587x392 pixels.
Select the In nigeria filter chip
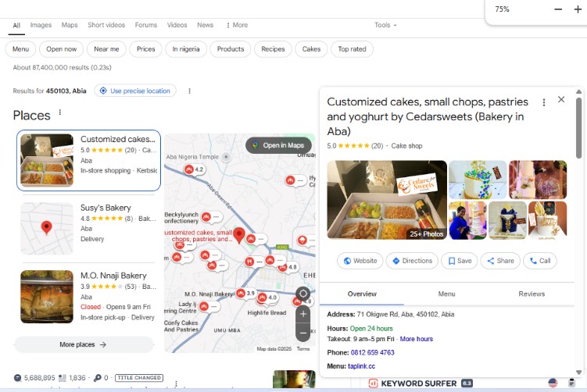pyautogui.click(x=186, y=49)
